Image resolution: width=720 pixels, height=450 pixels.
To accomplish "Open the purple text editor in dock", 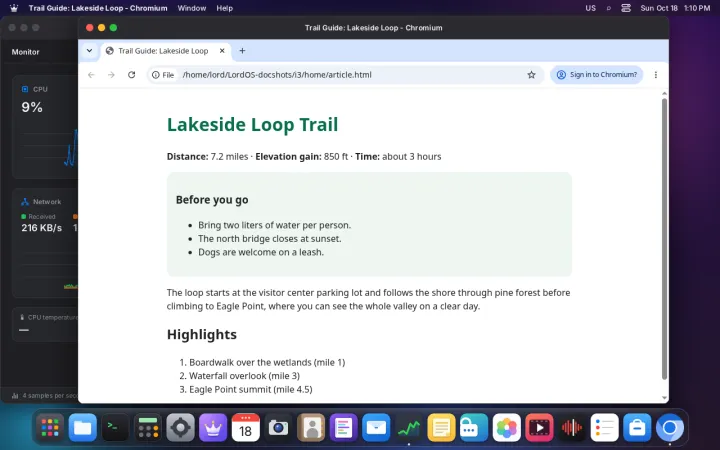I will tap(343, 428).
